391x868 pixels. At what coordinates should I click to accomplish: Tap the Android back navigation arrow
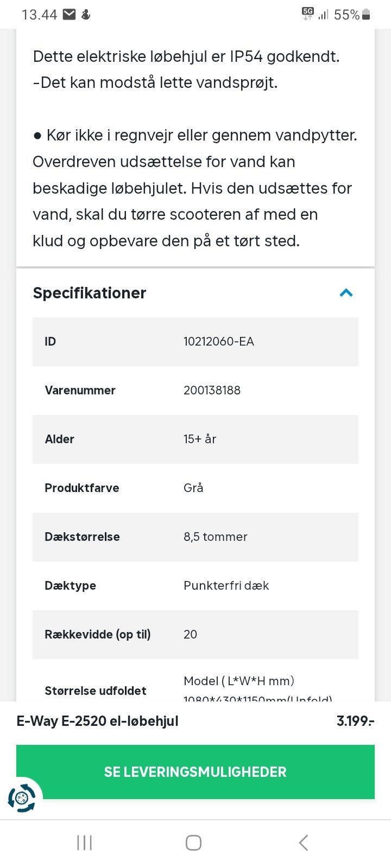[x=304, y=843]
